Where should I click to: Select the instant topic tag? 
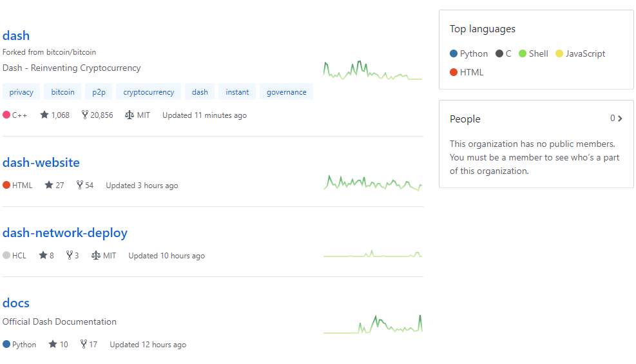[237, 92]
